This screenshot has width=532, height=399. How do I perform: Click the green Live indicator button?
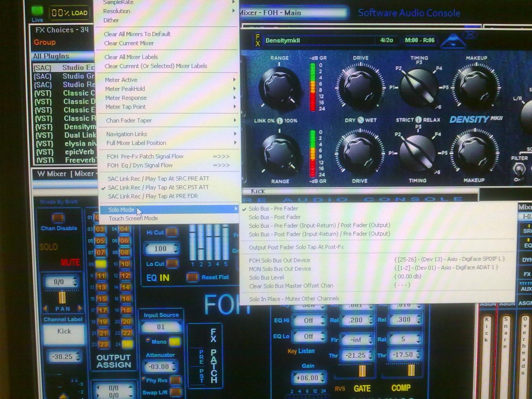(x=37, y=11)
